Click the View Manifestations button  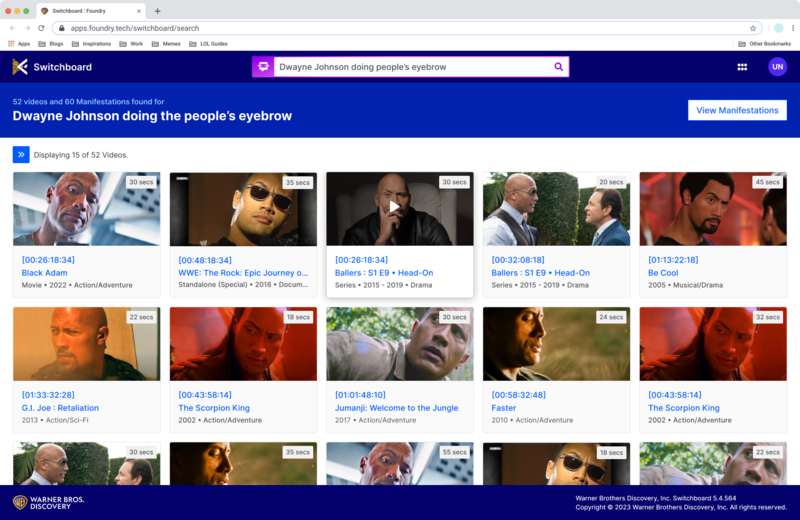(x=737, y=110)
